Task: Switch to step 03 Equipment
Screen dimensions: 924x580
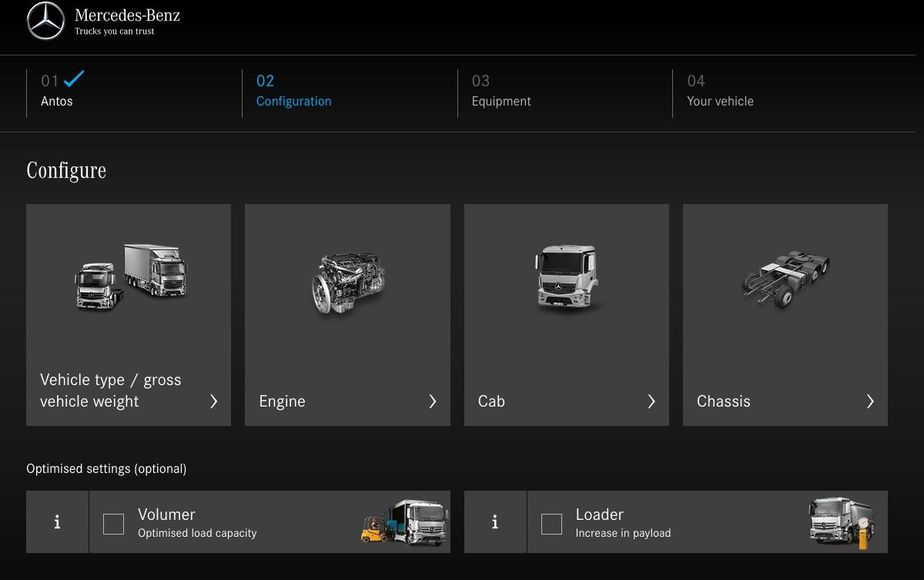Action: tap(500, 92)
